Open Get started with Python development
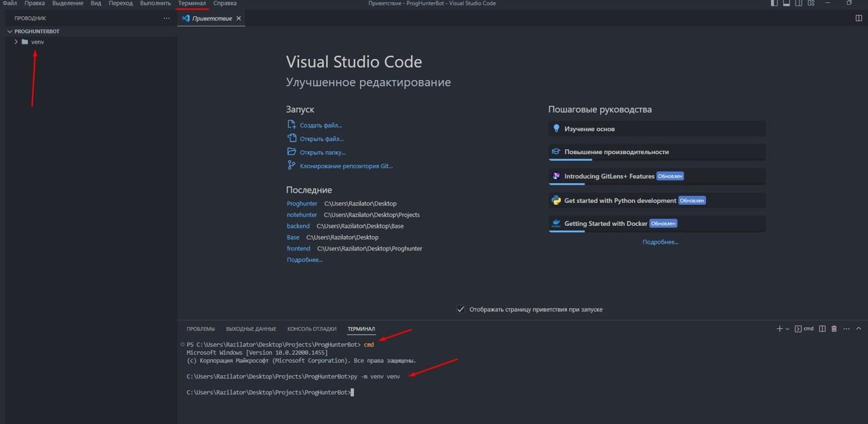The width and height of the screenshot is (868, 424). pyautogui.click(x=657, y=201)
